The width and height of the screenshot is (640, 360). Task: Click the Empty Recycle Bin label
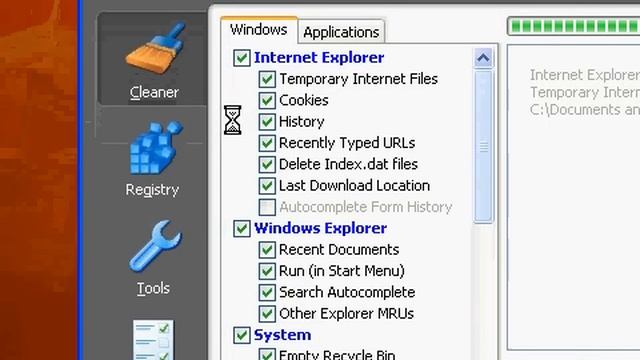tap(337, 354)
